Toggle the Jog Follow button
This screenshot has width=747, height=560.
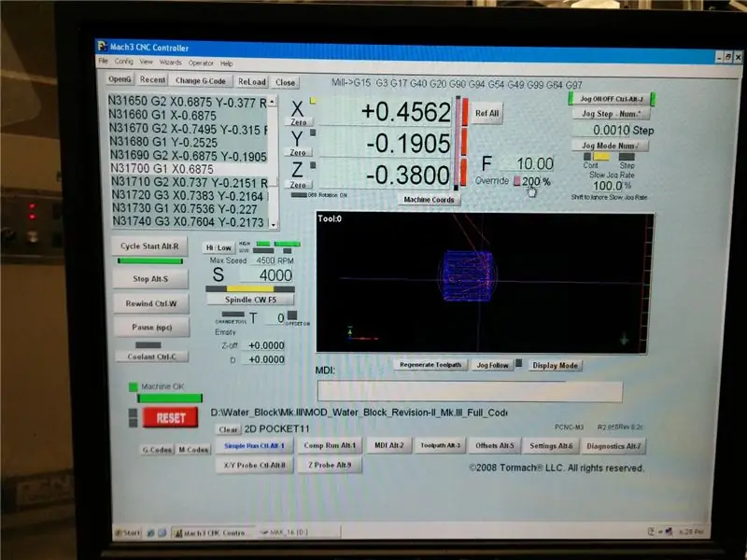tap(493, 365)
